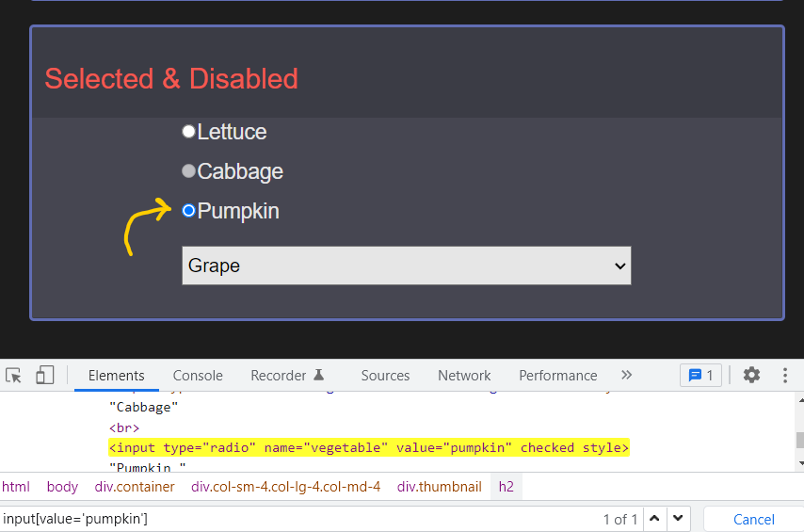This screenshot has height=532, width=804.
Task: Click the 1 of 1 result count
Action: [x=619, y=519]
